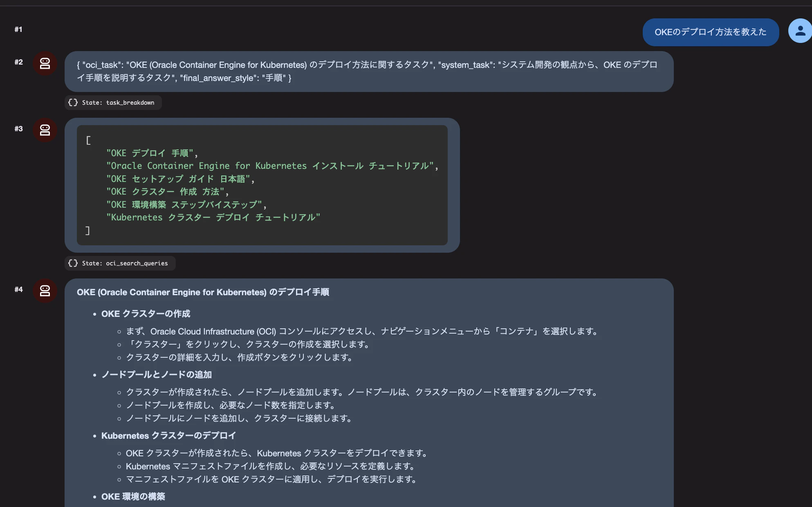The width and height of the screenshot is (812, 507).
Task: Click message number #1 label
Action: [x=18, y=29]
